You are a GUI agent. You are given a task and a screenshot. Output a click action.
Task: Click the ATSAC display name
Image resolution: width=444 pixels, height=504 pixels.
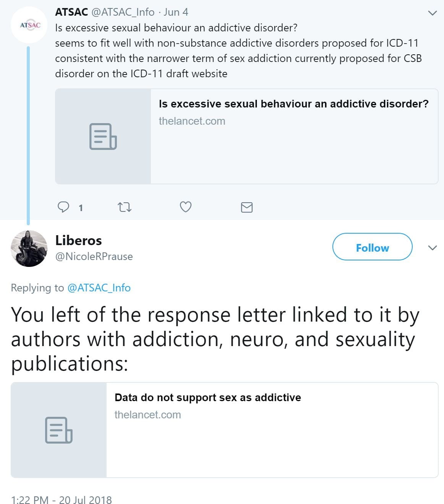(x=71, y=12)
